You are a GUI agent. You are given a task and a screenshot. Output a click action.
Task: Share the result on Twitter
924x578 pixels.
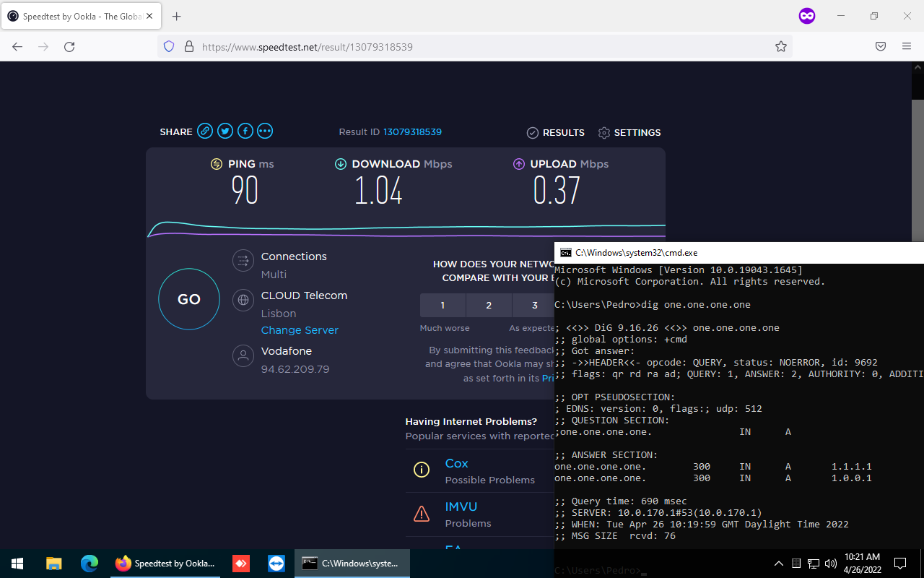(x=225, y=131)
